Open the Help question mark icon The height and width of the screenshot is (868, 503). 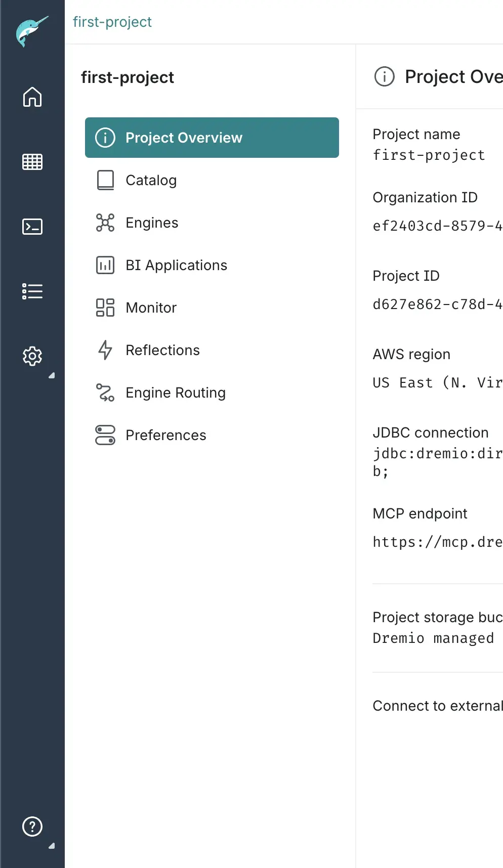click(32, 827)
